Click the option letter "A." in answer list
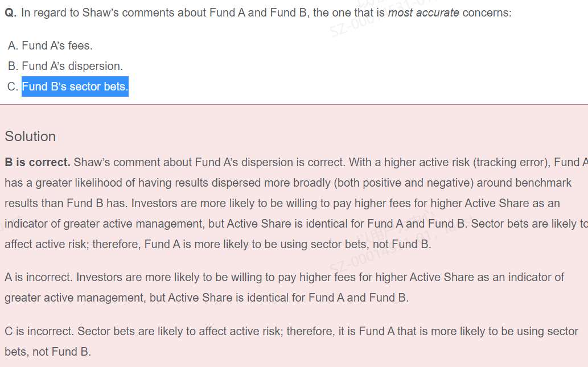The image size is (588, 367). click(13, 46)
